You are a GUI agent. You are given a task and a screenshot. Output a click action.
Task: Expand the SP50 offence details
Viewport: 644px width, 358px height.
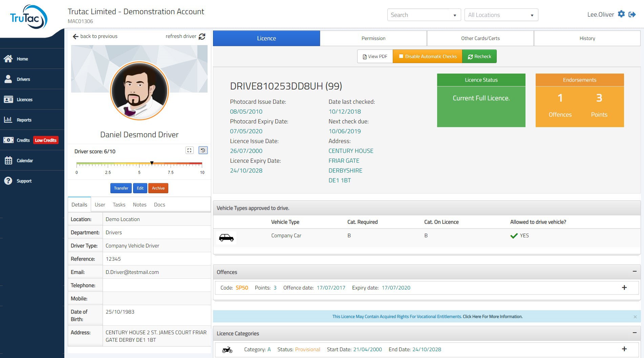coord(624,288)
